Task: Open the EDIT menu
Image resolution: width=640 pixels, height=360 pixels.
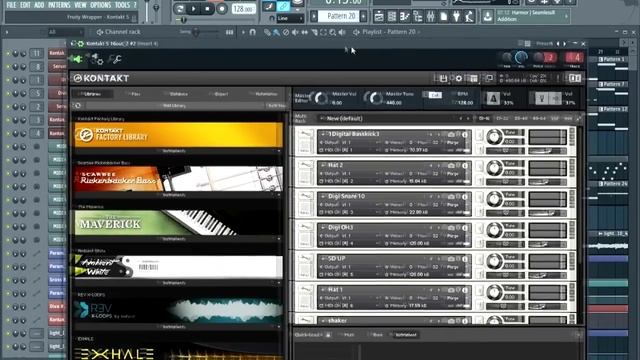Action: pos(25,5)
